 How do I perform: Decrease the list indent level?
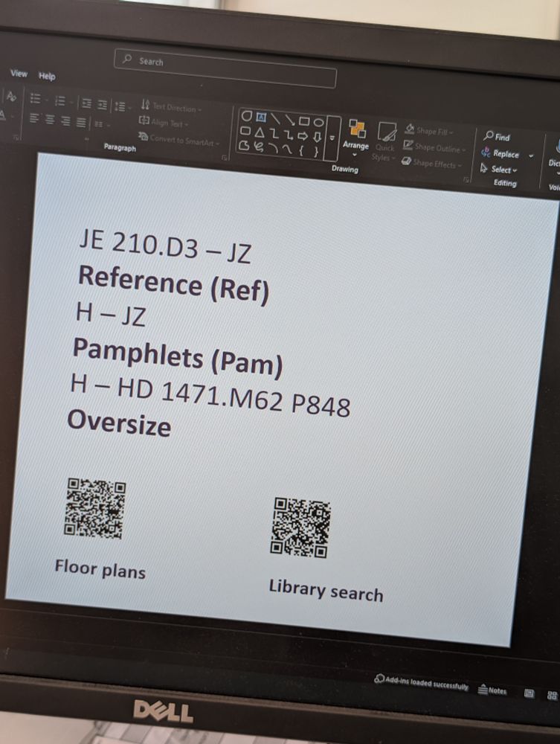[x=87, y=103]
